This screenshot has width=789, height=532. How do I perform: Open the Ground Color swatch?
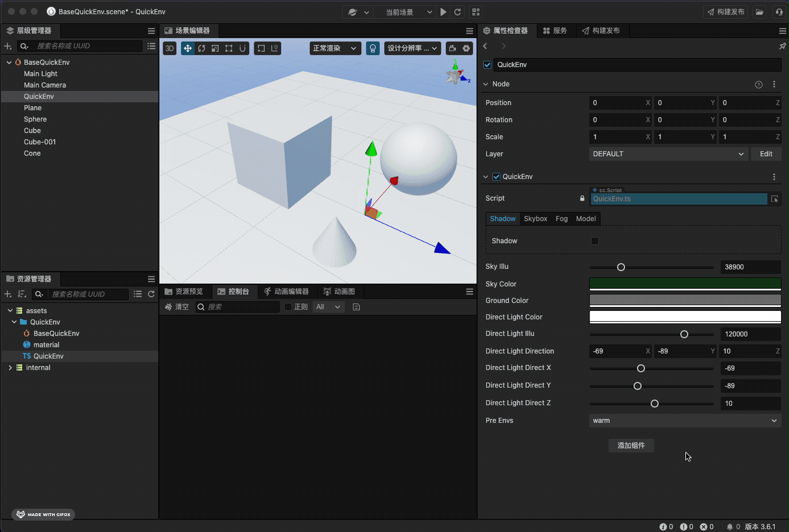tap(685, 301)
